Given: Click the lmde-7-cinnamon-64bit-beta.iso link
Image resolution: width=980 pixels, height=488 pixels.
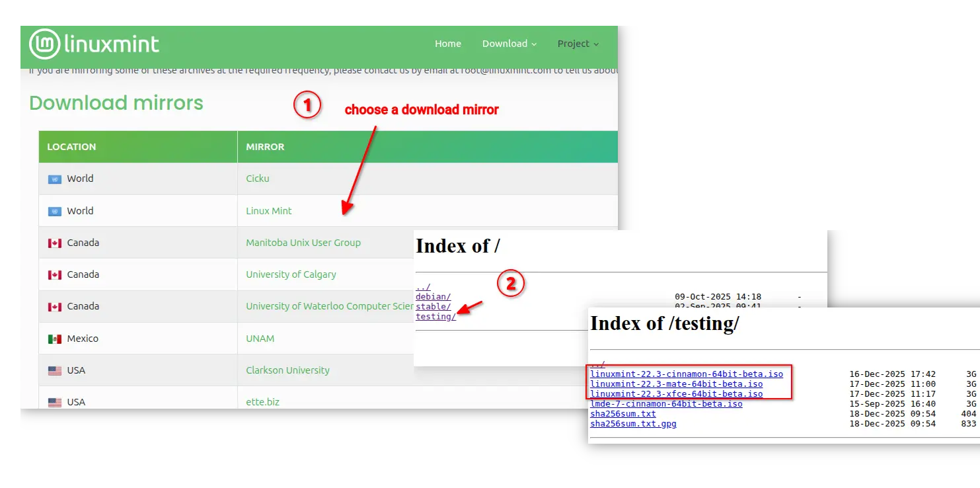Looking at the screenshot, I should tap(665, 404).
